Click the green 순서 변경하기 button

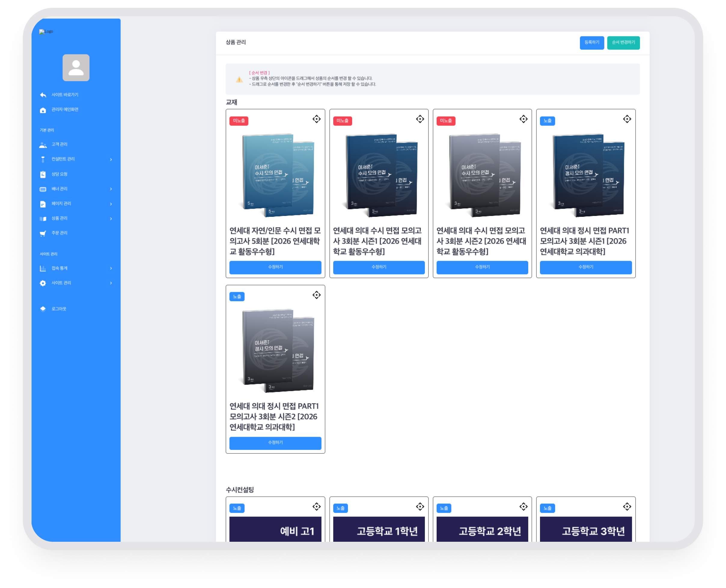623,43
